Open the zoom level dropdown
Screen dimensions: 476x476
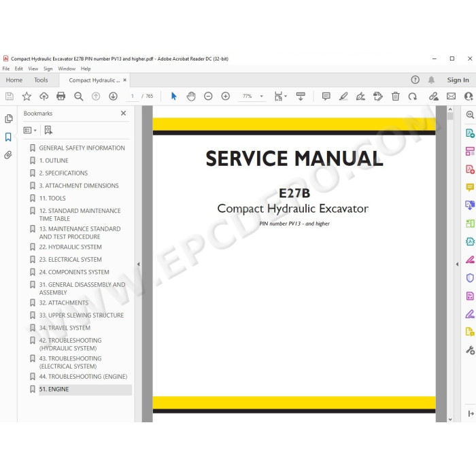[x=261, y=97]
